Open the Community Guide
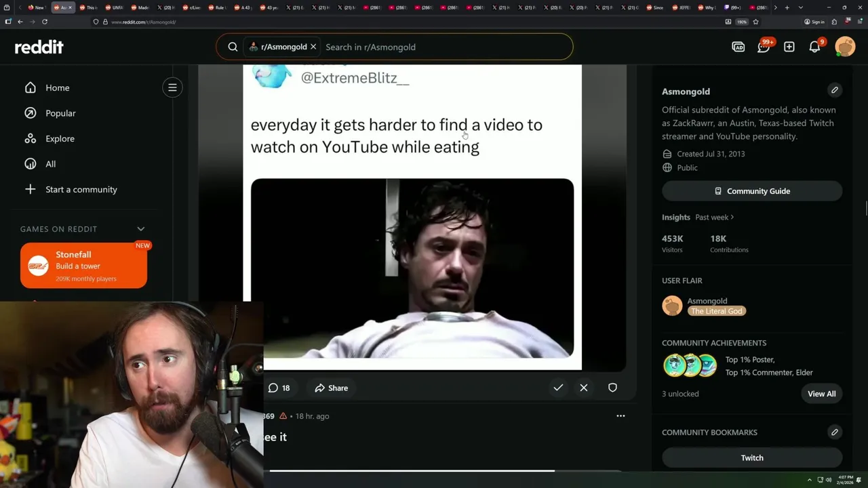This screenshot has width=868, height=488. (752, 191)
